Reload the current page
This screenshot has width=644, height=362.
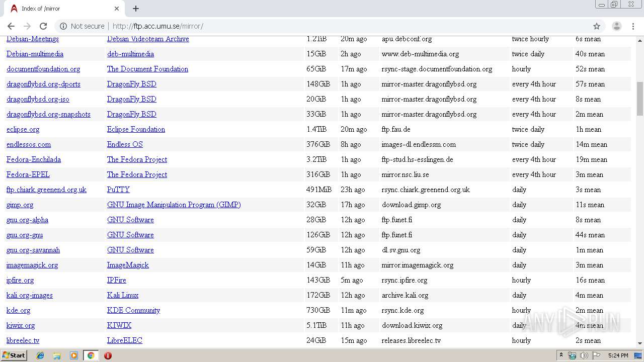pyautogui.click(x=43, y=26)
